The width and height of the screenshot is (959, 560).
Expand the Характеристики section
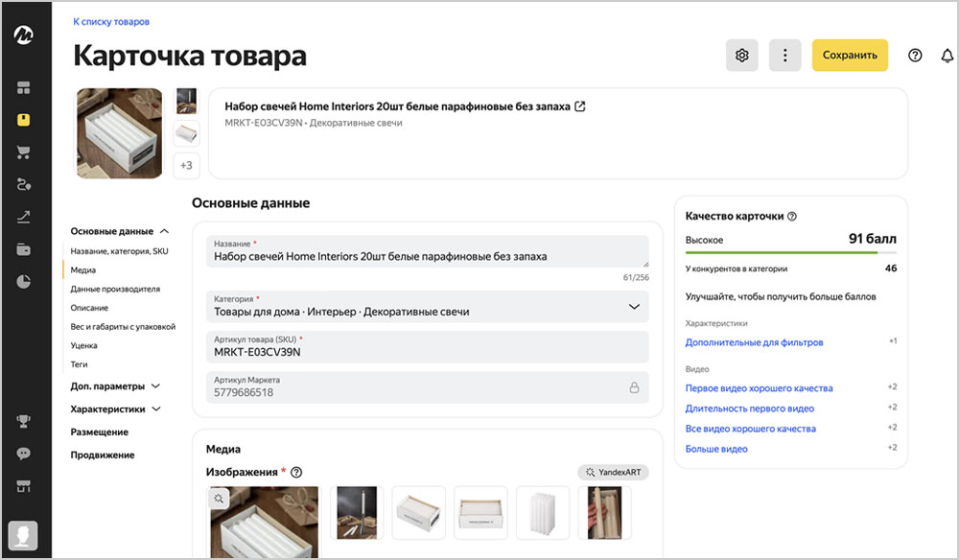(x=155, y=409)
